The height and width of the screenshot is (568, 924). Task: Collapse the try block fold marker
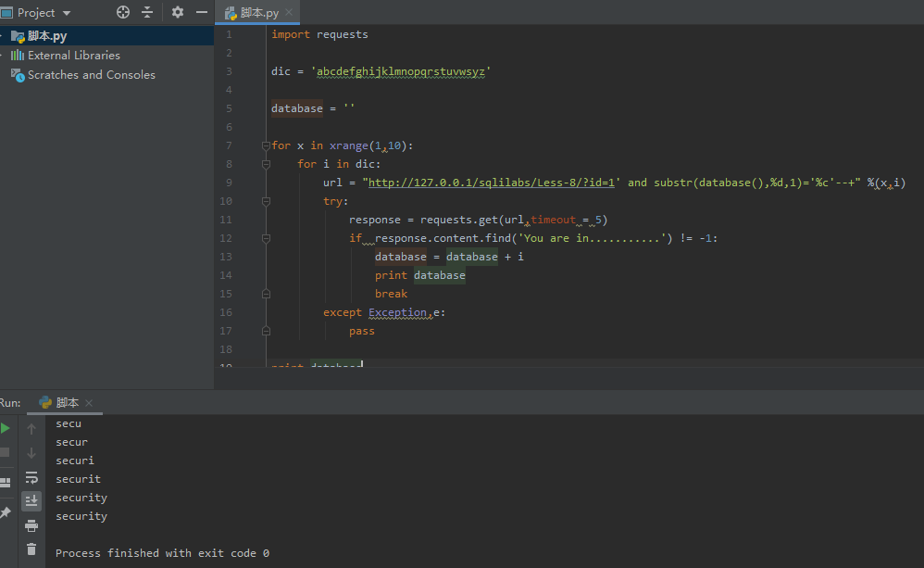[266, 201]
